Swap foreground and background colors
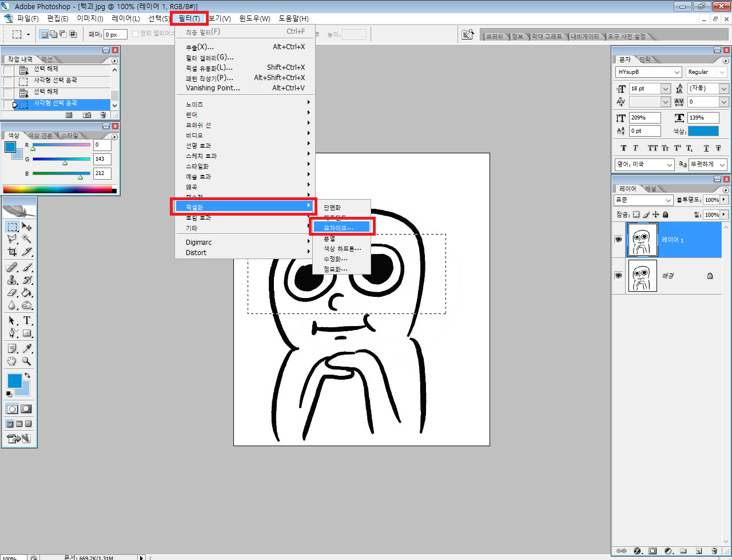Viewport: 732px width, 560px height. [27, 376]
